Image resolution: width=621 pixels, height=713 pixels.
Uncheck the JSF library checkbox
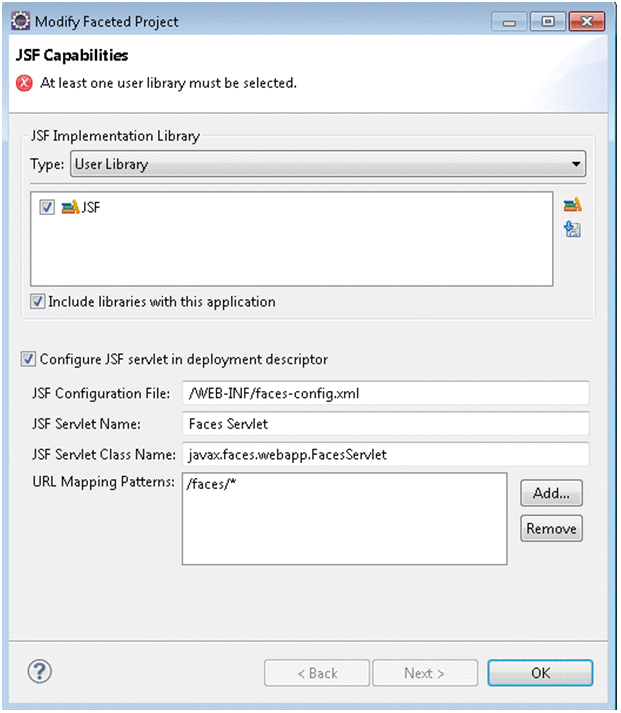click(x=47, y=208)
